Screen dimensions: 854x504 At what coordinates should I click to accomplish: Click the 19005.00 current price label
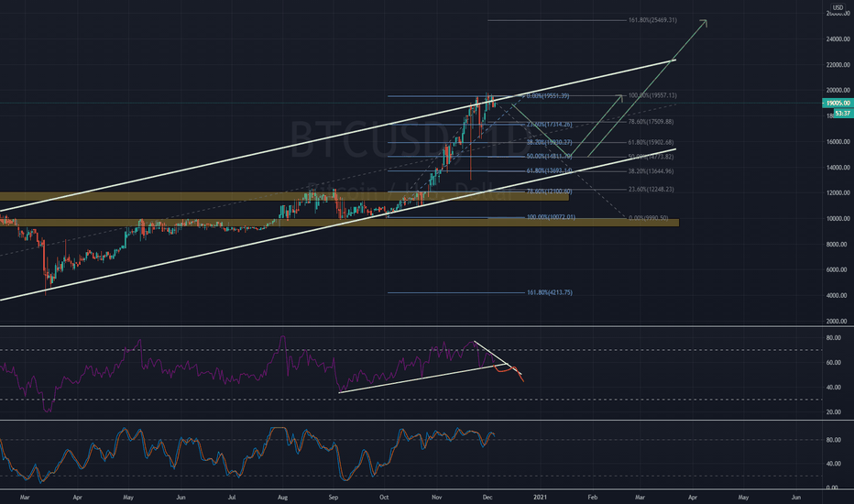838,103
